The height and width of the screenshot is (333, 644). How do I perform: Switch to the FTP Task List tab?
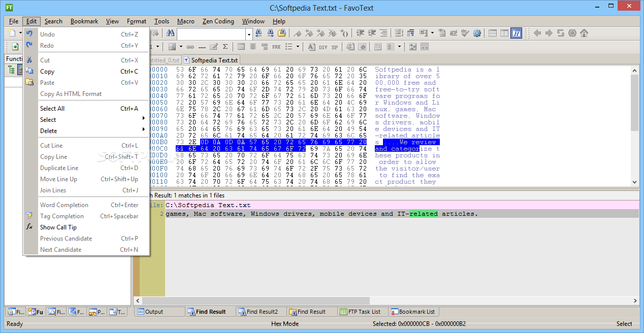click(x=363, y=312)
